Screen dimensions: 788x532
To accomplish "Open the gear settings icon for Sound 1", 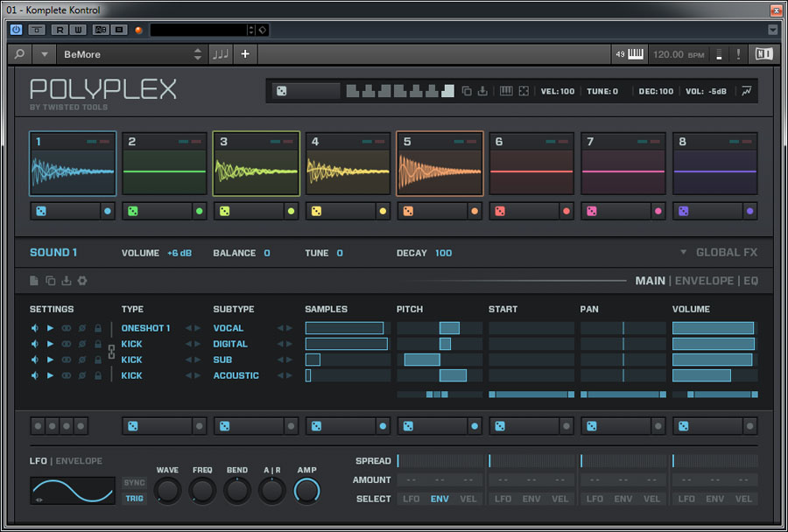I will tap(82, 281).
